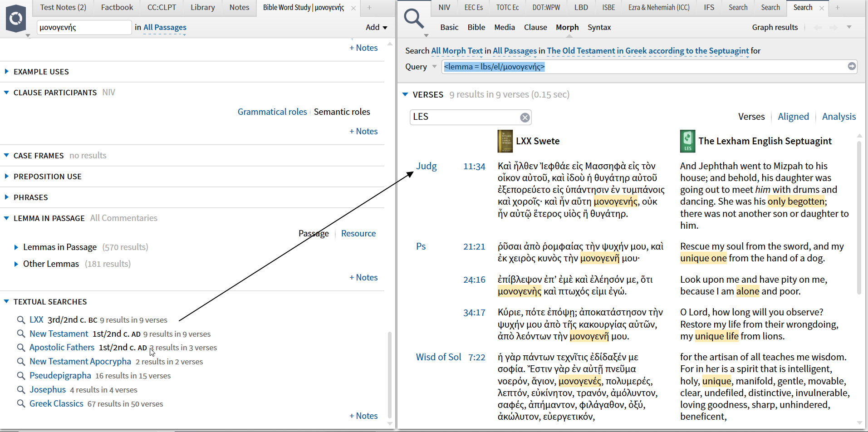Click the Bible Word Study panel logo icon
This screenshot has width=868, height=432.
(x=15, y=19)
